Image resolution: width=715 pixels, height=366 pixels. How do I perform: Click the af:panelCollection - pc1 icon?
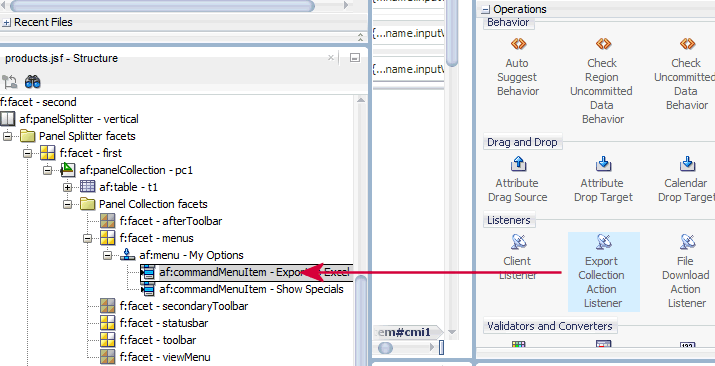point(67,170)
